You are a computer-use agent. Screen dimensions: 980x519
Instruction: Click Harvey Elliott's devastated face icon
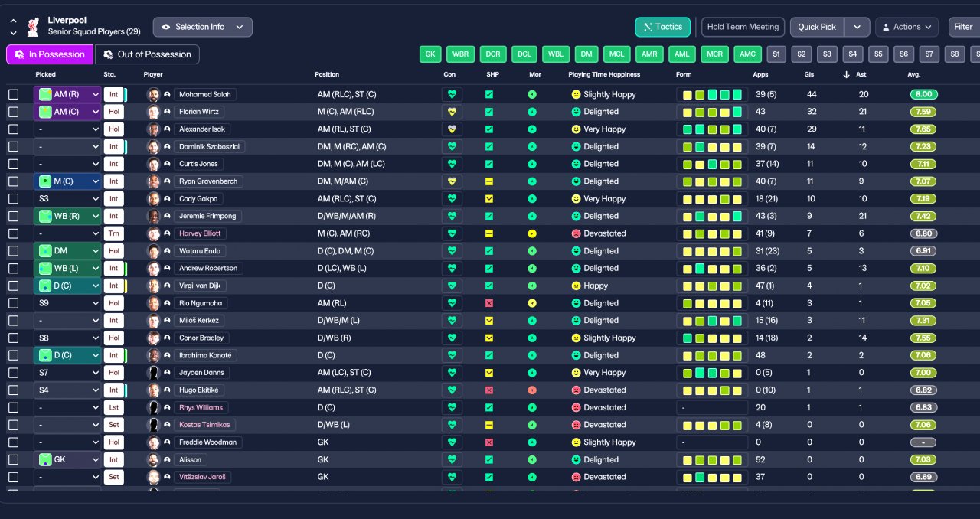point(576,233)
